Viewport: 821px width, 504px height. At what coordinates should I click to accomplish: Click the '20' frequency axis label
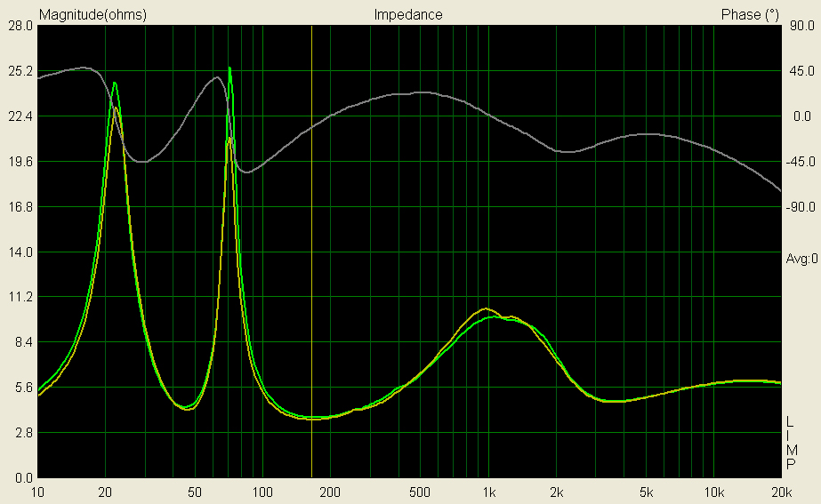tap(105, 492)
